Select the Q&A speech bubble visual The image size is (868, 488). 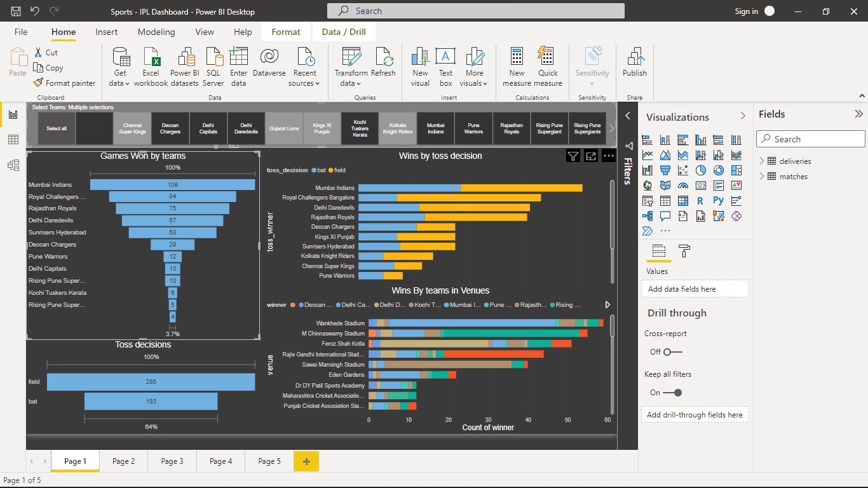click(665, 216)
